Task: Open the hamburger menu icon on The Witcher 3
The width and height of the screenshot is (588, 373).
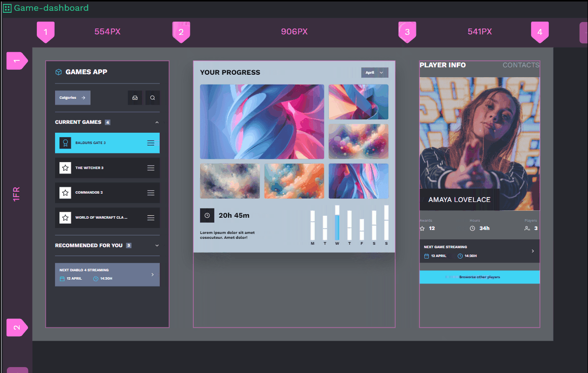Action: pos(150,168)
